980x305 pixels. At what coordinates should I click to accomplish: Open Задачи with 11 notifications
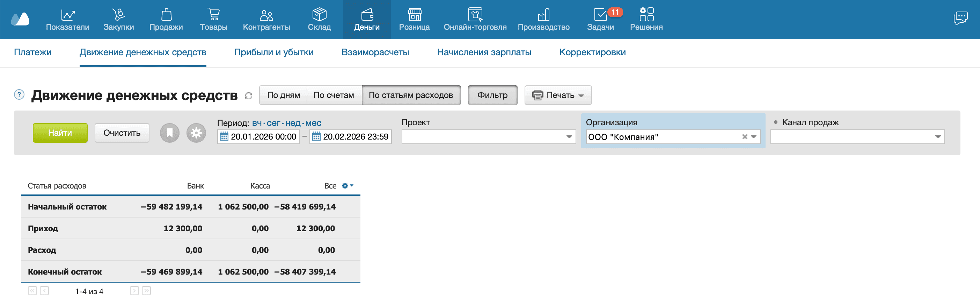pos(600,20)
